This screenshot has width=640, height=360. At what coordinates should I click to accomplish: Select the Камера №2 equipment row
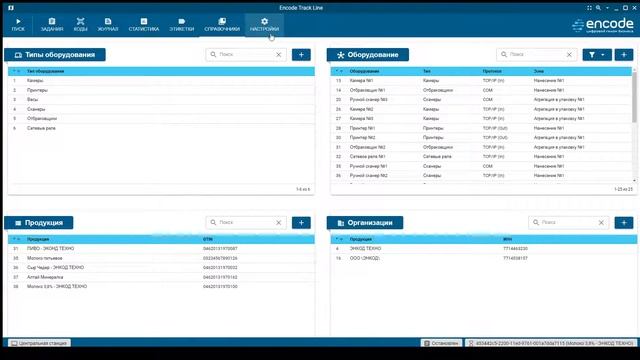(x=481, y=109)
